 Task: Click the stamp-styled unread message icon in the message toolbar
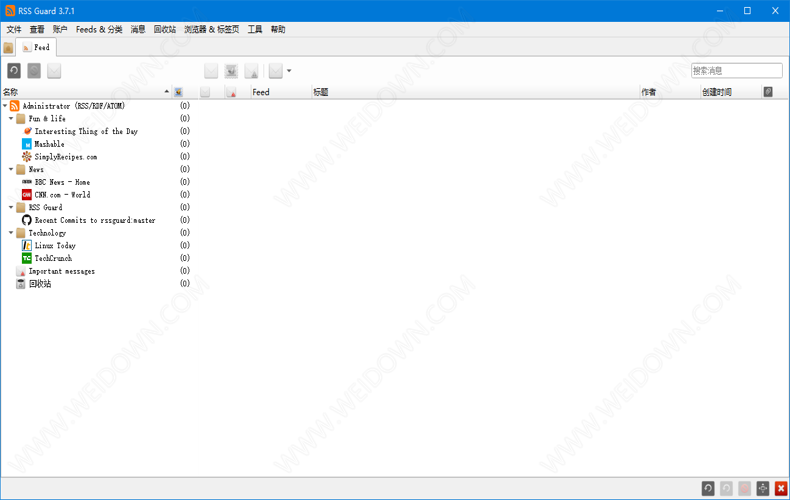[231, 71]
